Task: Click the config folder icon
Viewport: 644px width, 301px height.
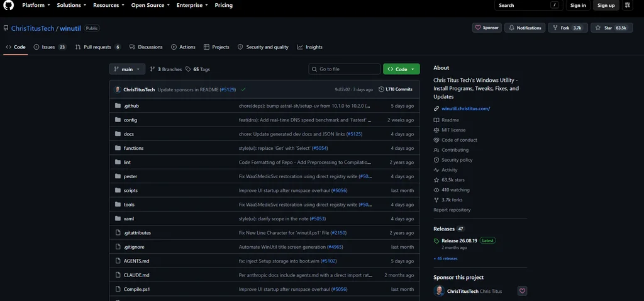Action: [118, 120]
